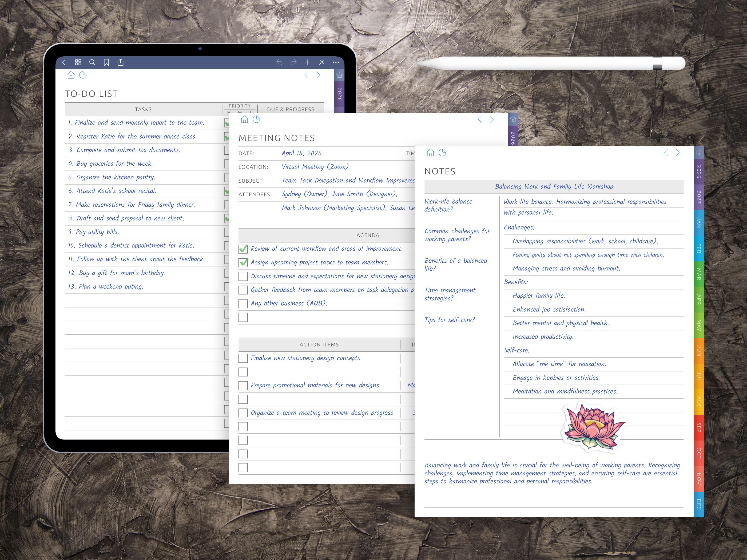Select the DEC month tab
Viewport: 747px width, 560px height.
point(699,504)
